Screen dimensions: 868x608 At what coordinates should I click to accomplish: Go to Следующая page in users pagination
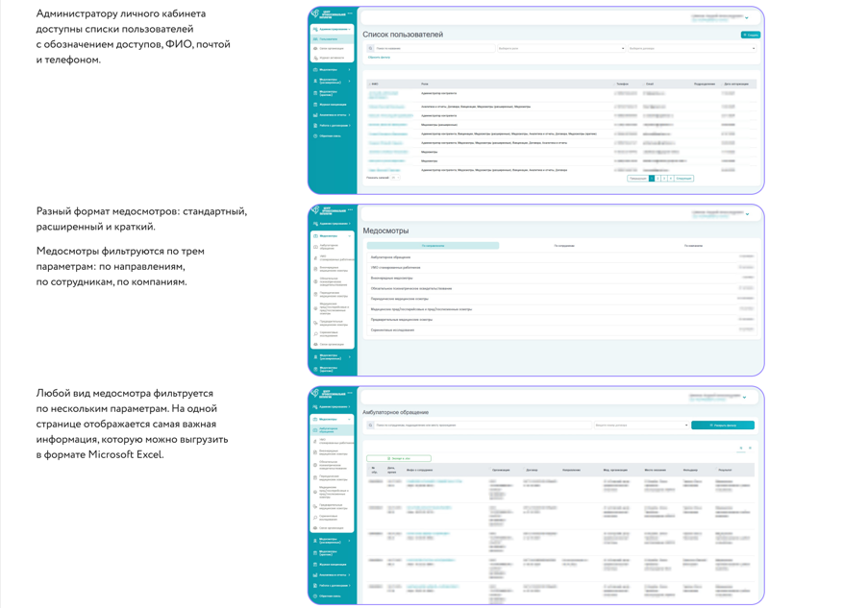click(683, 178)
